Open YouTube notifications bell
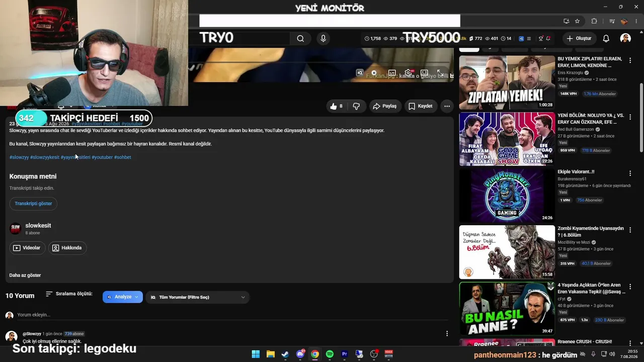 [x=606, y=38]
